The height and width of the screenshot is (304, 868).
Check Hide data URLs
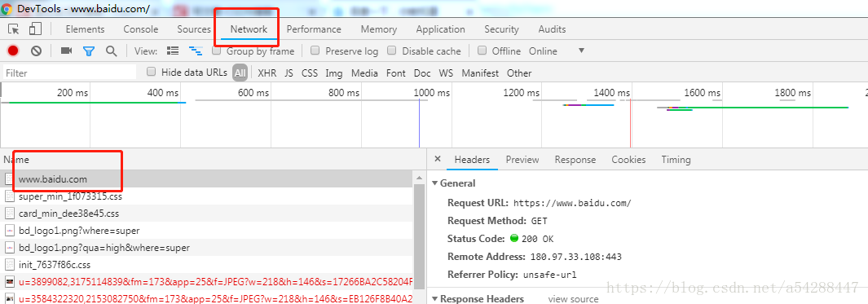151,72
